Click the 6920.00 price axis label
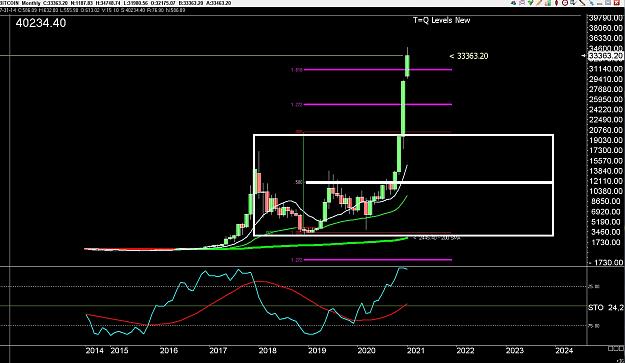This screenshot has width=625, height=363. (x=605, y=212)
